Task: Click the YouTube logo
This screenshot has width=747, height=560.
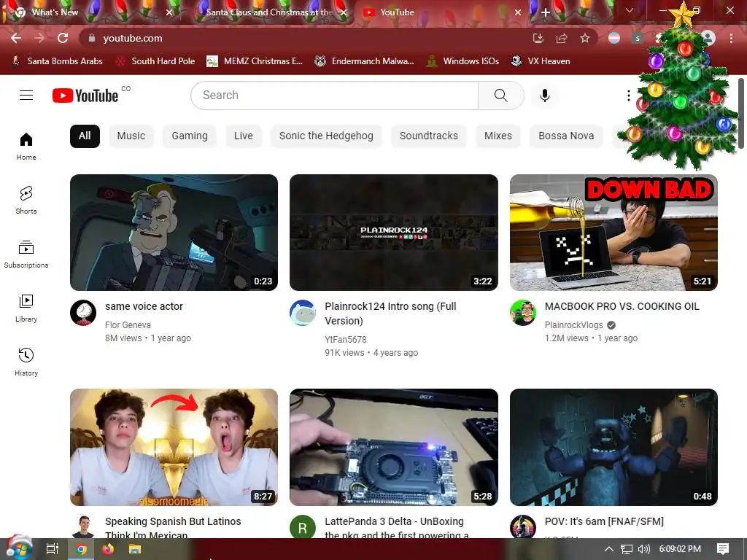Action: pos(85,96)
